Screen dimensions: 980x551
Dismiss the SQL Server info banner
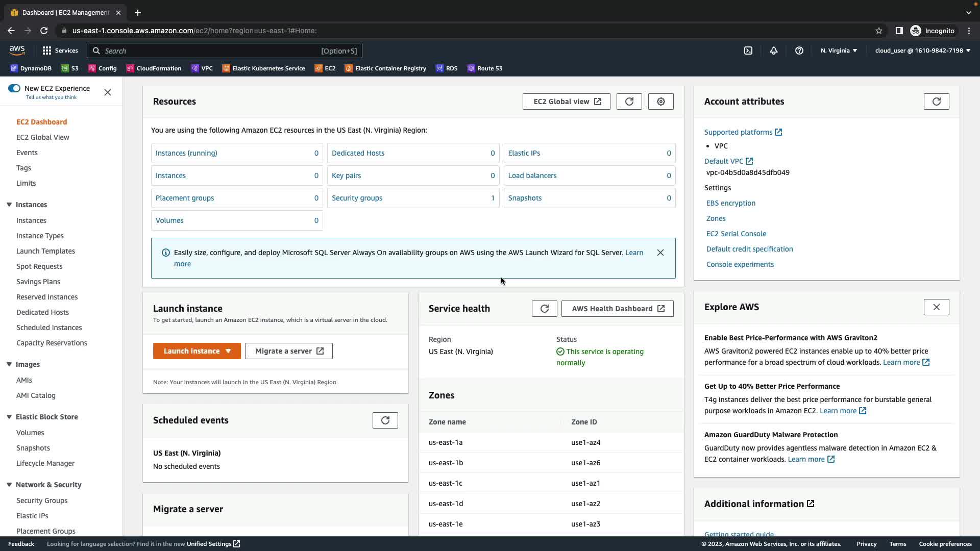tap(660, 253)
